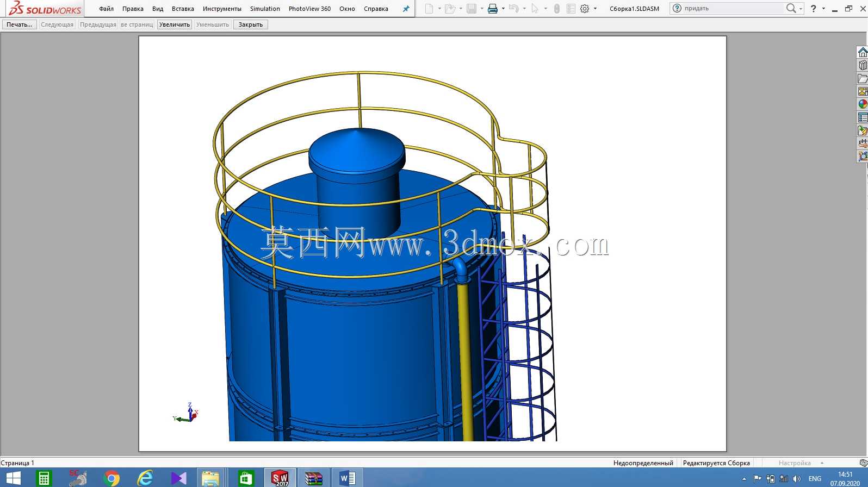This screenshot has width=868, height=487.
Task: Expand the Open file dropdown arrow
Action: point(461,9)
